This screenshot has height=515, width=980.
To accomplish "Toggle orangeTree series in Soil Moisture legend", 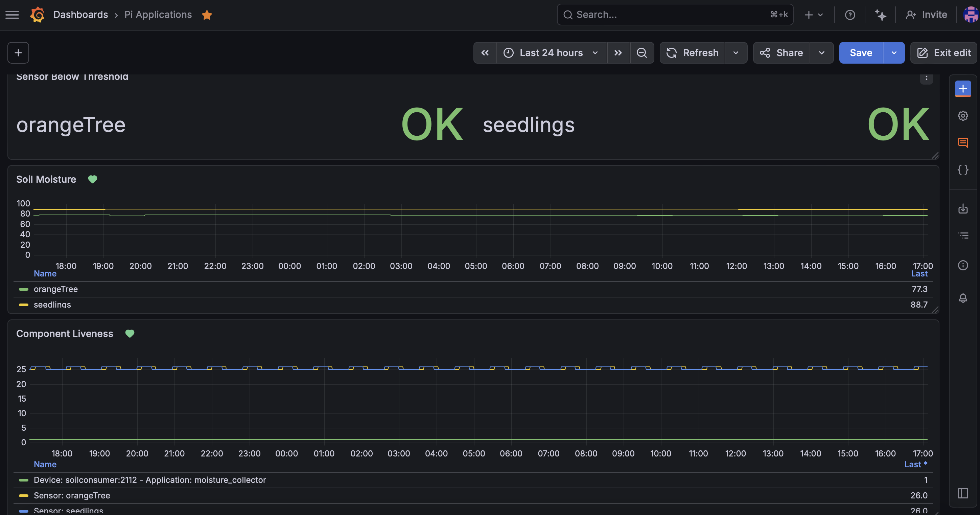I will click(x=56, y=289).
